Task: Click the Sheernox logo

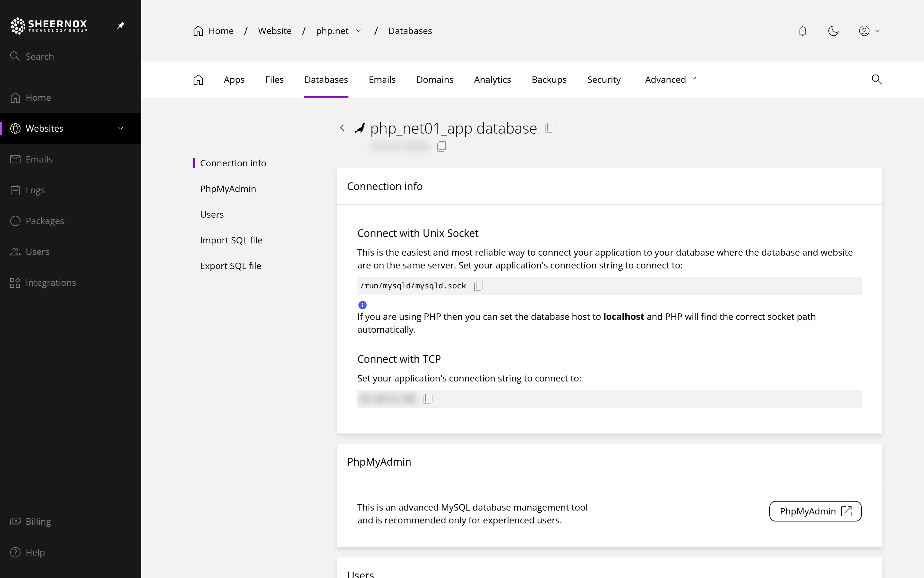Action: pyautogui.click(x=49, y=26)
